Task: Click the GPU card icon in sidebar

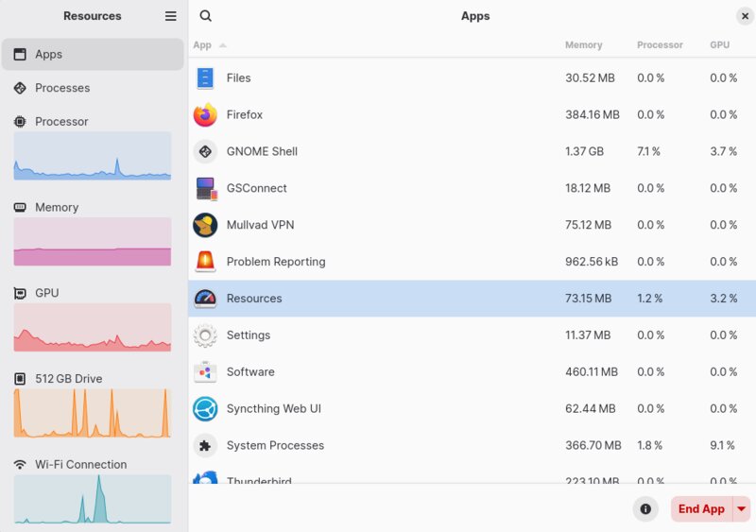Action: pyautogui.click(x=20, y=293)
